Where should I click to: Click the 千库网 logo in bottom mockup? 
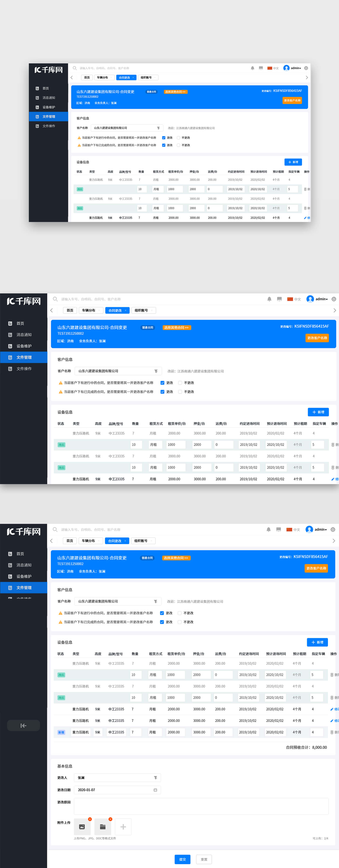point(24,532)
